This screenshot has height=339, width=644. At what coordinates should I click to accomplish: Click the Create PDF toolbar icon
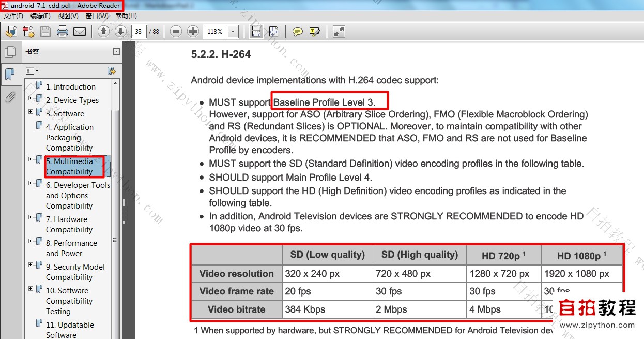coord(28,32)
